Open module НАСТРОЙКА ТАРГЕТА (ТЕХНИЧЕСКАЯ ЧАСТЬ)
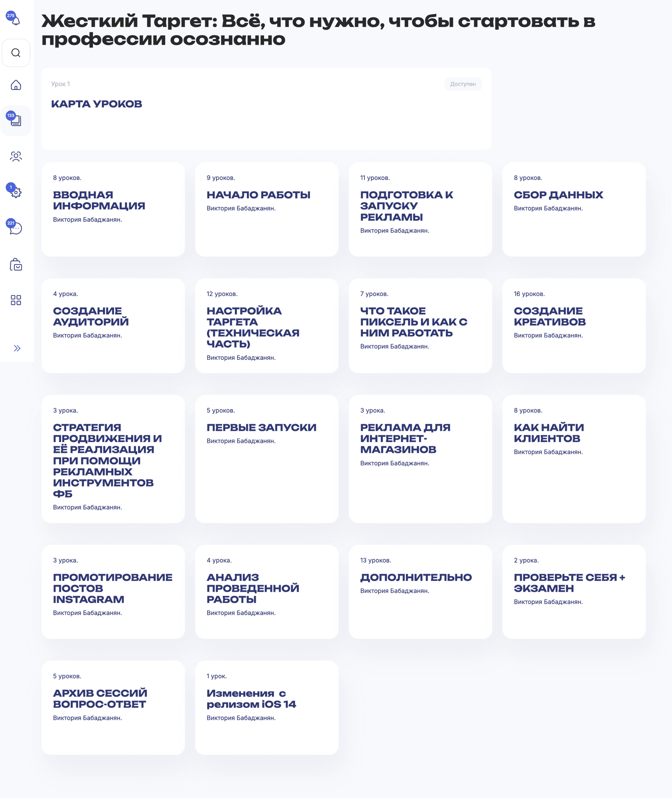This screenshot has width=672, height=798. (x=266, y=326)
